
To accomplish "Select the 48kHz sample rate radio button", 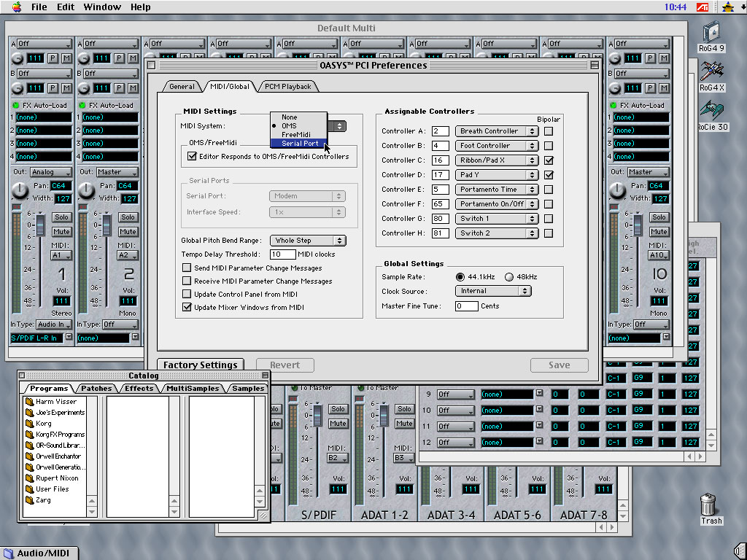I will coord(508,276).
